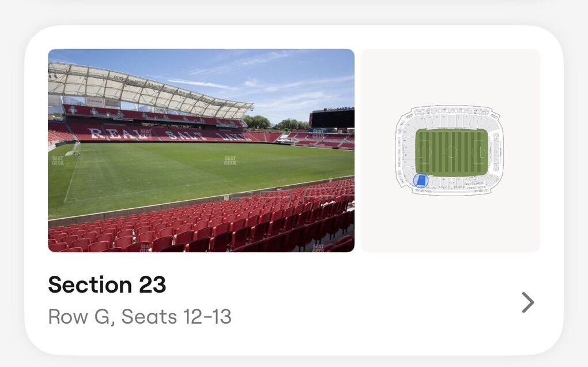Viewport: 588px width, 367px height.
Task: Click the SeatGeek watermark at the photo center
Action: point(230,160)
